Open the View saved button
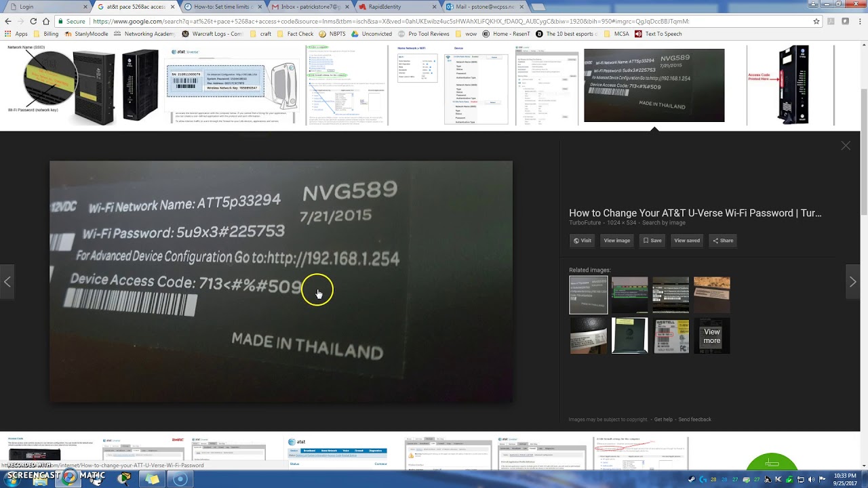Viewport: 868px width, 488px height. coord(687,241)
